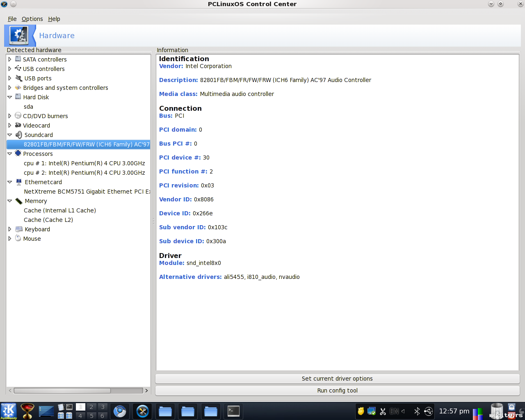This screenshot has height=420, width=525.
Task: Expand the Keyboard node
Action: tap(10, 229)
